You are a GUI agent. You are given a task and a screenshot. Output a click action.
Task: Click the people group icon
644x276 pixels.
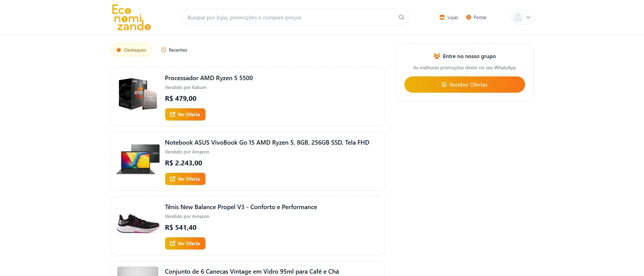(437, 56)
